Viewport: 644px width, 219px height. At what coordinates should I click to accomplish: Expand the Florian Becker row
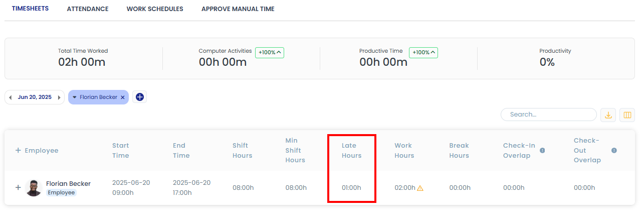coord(18,187)
